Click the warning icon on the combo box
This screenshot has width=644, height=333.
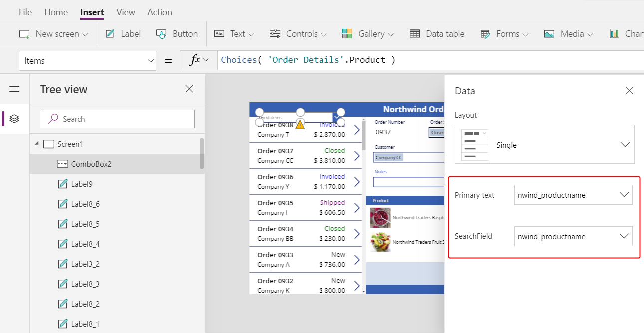300,124
